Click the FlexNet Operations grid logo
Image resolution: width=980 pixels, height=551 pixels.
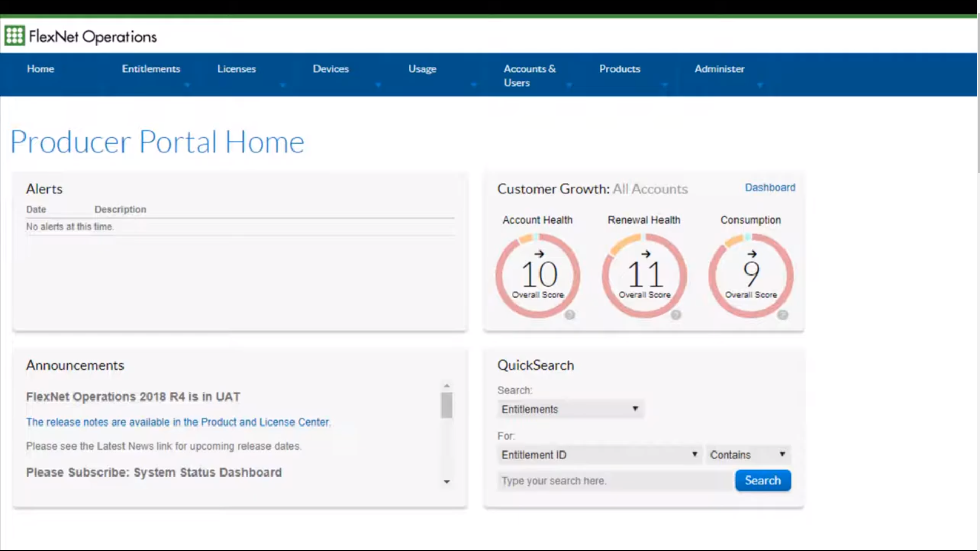(x=14, y=36)
